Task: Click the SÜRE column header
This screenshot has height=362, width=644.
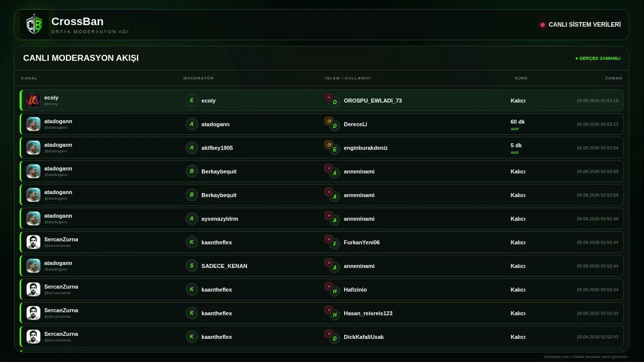Action: tap(521, 78)
